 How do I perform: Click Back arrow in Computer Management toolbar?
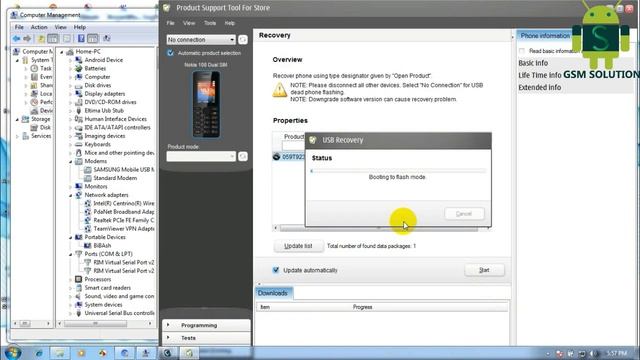[x=16, y=38]
